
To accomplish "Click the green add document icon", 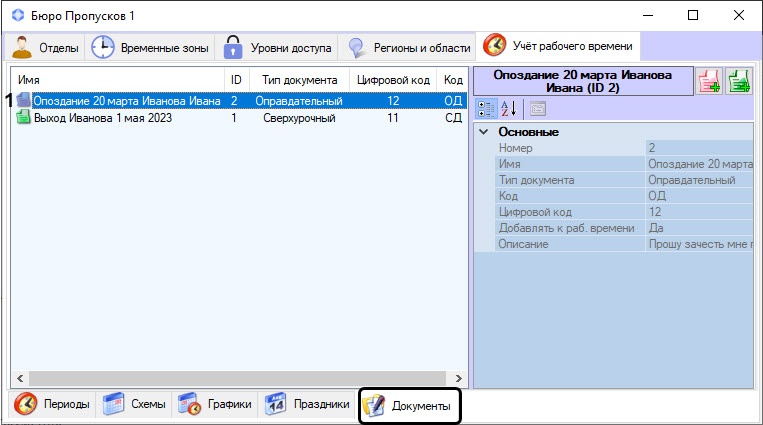I will tap(738, 81).
